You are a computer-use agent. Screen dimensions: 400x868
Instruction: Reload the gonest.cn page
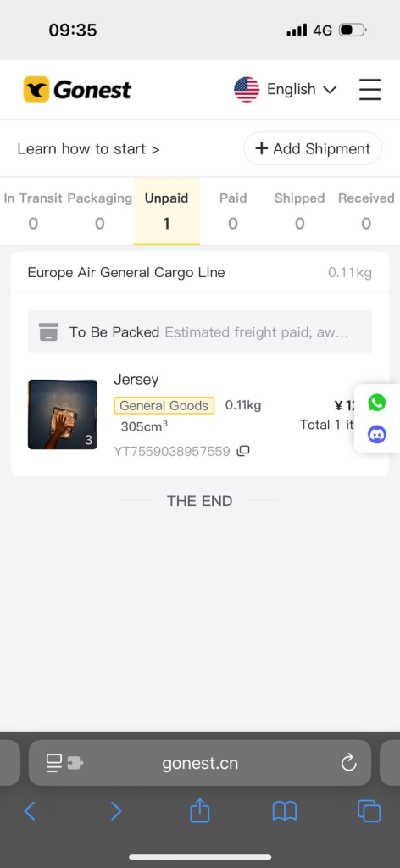click(x=348, y=763)
